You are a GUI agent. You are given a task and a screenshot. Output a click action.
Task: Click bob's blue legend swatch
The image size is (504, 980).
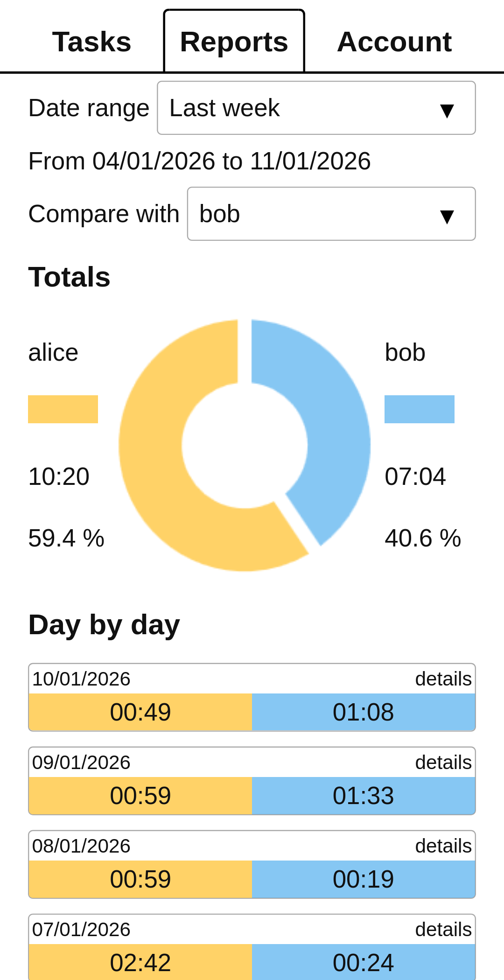[x=419, y=409]
